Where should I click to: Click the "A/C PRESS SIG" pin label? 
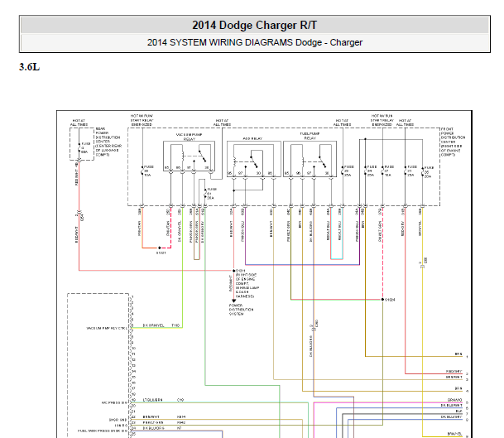[x=114, y=402]
